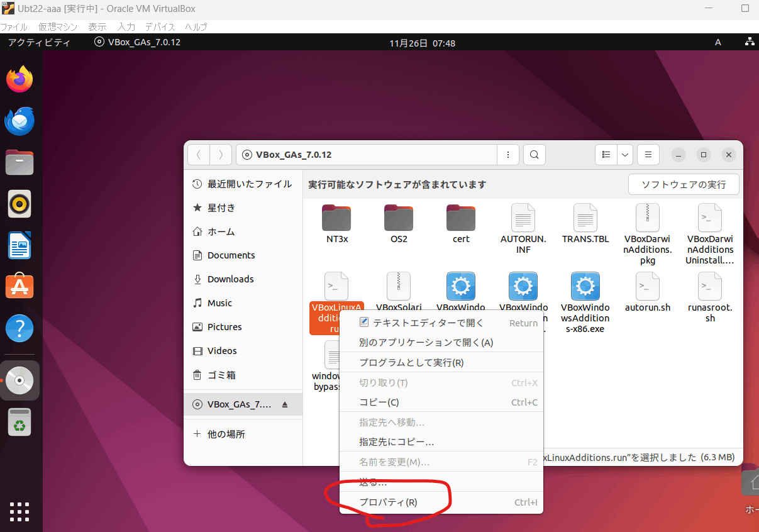
Task: Select the runasroot.sh script
Action: click(710, 297)
